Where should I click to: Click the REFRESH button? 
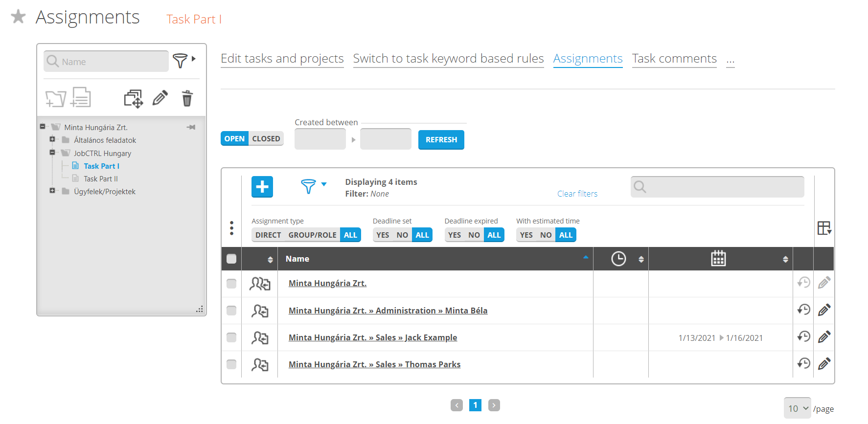coord(441,140)
